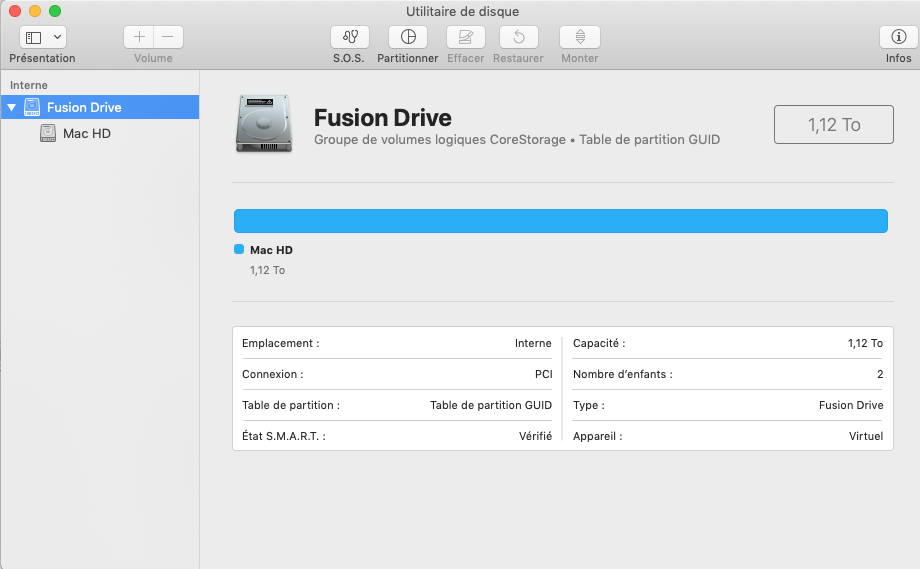Click the État S.M.A.R.T. value Vérifié
The image size is (920, 569).
[535, 436]
